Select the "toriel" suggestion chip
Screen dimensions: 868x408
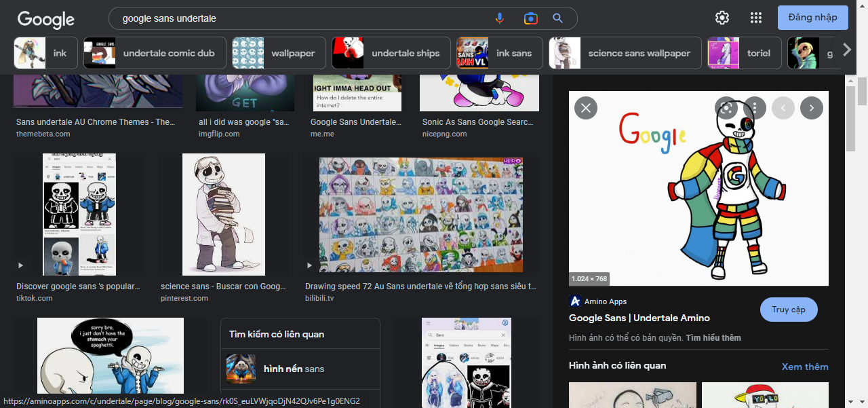(x=744, y=53)
